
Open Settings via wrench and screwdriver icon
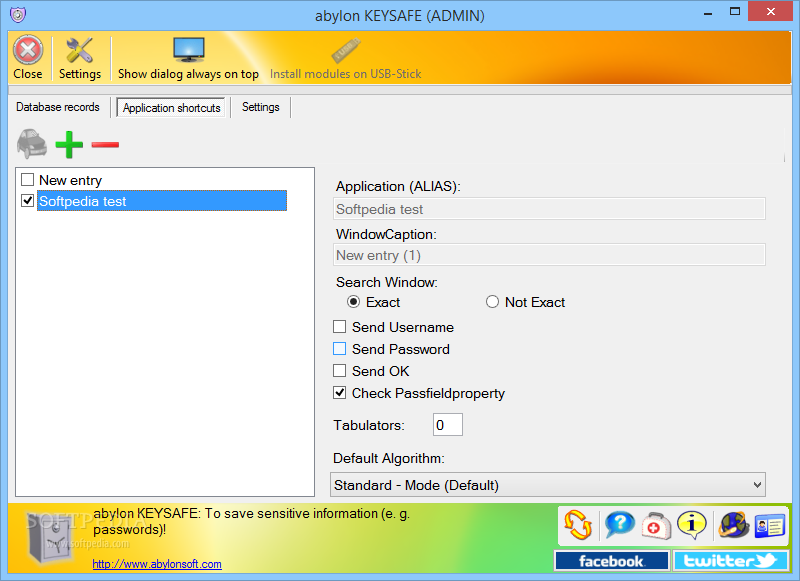click(x=80, y=50)
